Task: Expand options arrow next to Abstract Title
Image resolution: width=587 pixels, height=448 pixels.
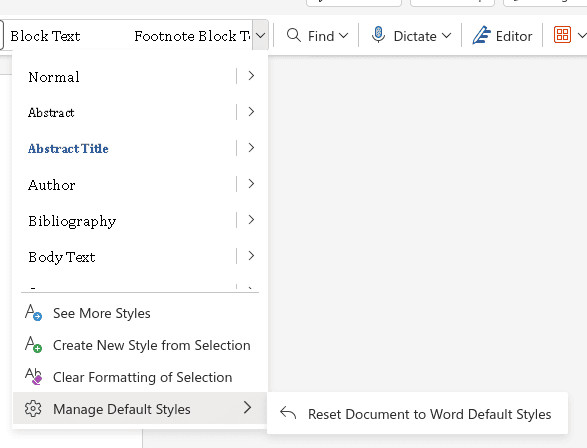Action: pos(251,148)
